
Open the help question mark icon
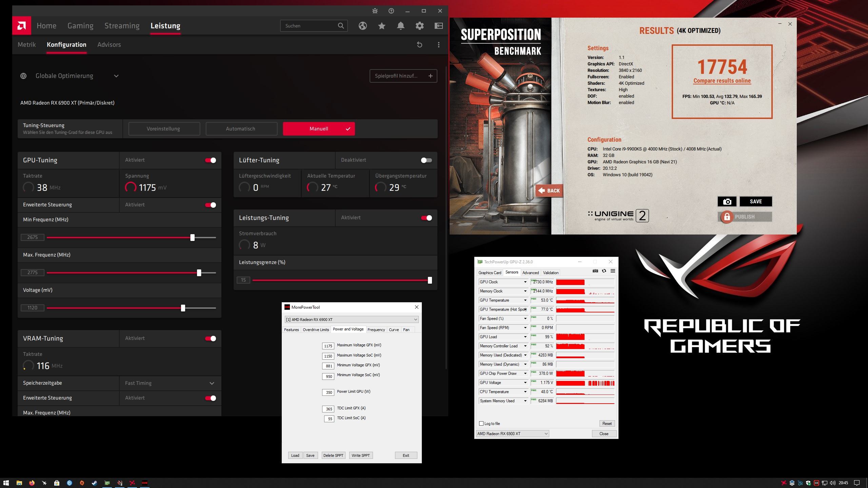[391, 11]
